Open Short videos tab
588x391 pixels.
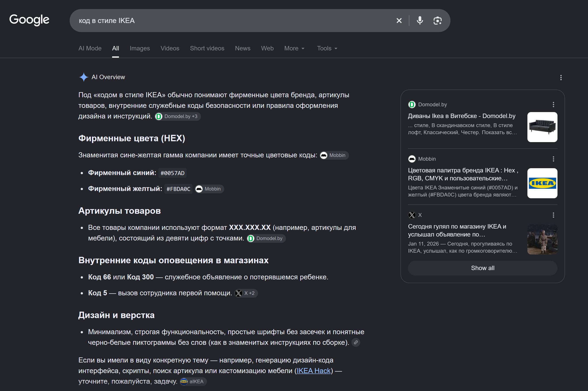pos(207,48)
